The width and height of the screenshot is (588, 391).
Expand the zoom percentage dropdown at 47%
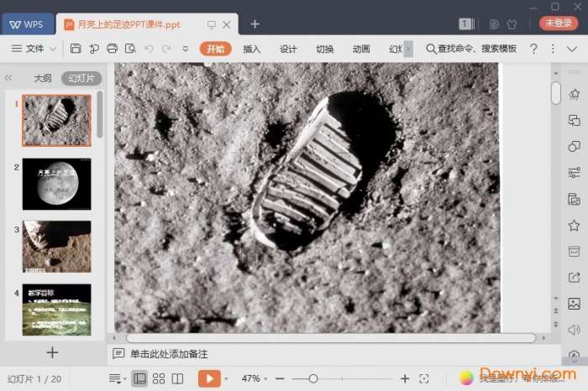[255, 378]
